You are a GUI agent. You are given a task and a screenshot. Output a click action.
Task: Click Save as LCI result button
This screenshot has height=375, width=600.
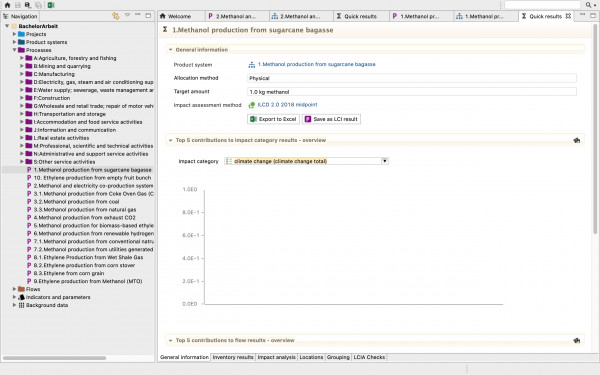[x=331, y=119]
